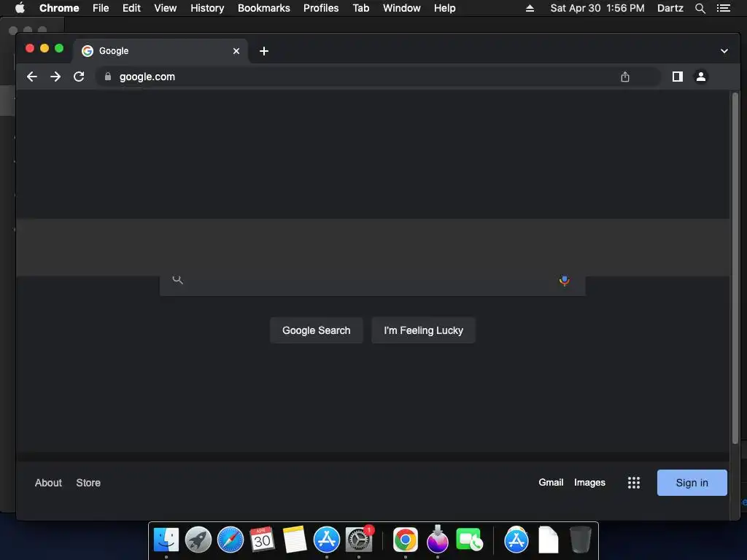Open the blank document in the Dock
Viewport: 747px width, 560px height.
coord(549,540)
